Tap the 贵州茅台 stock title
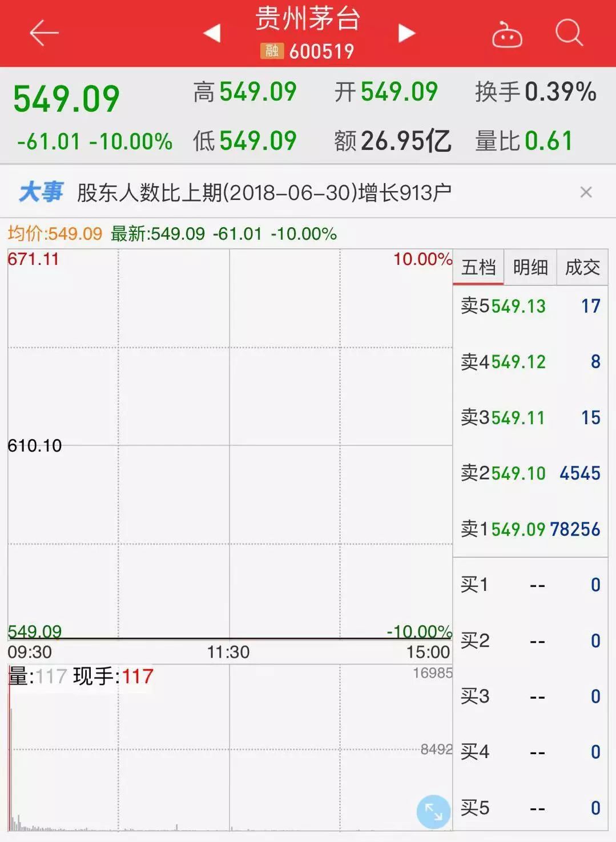616x842 pixels. (x=308, y=18)
